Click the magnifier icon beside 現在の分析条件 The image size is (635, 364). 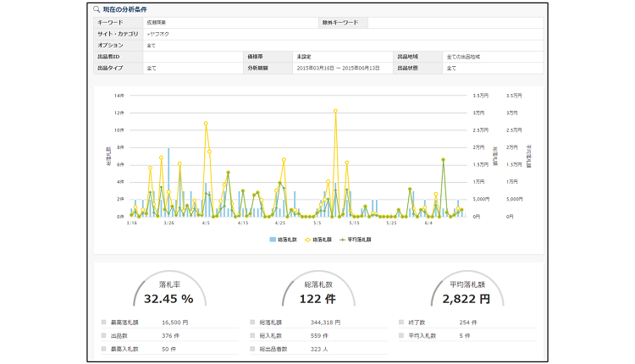[x=98, y=8]
